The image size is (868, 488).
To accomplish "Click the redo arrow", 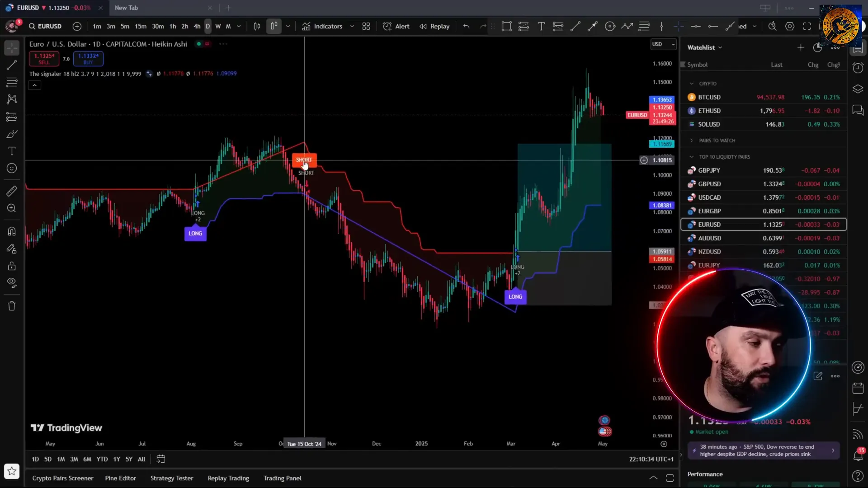I will click(483, 26).
